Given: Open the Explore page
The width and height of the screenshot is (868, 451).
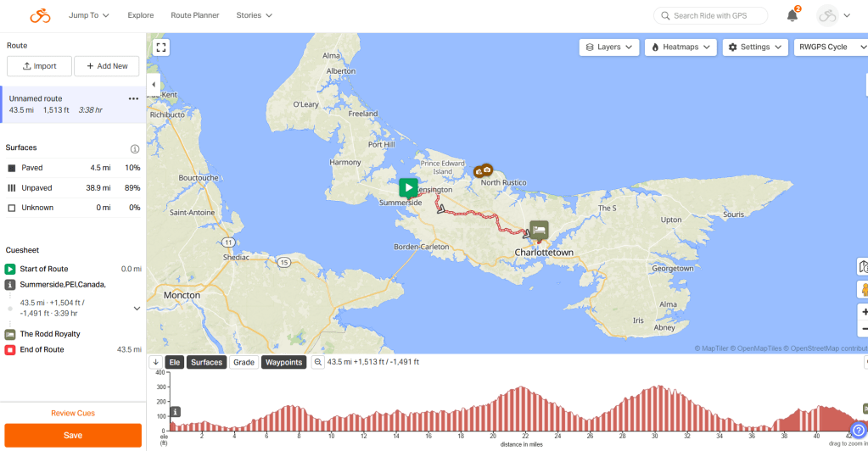Looking at the screenshot, I should (141, 15).
